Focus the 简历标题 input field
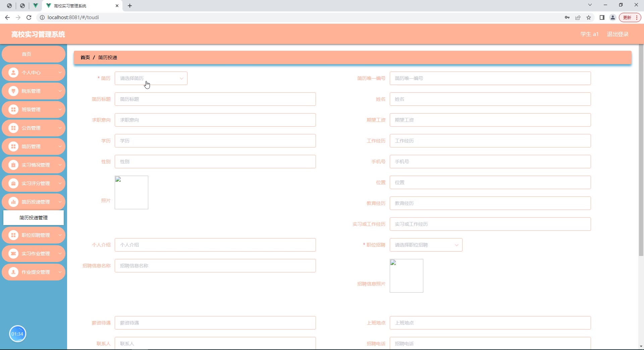This screenshot has height=350, width=644. click(x=215, y=99)
